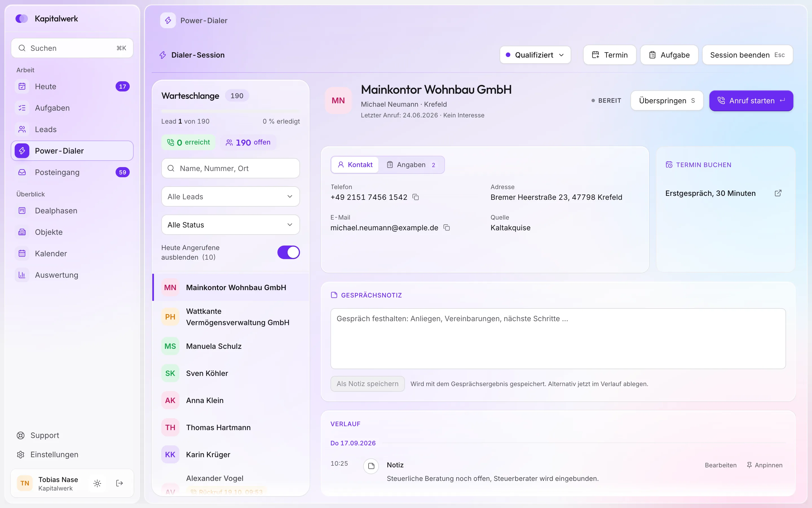The height and width of the screenshot is (508, 812).
Task: Select Manuela Schulz in the queue
Action: click(x=231, y=346)
